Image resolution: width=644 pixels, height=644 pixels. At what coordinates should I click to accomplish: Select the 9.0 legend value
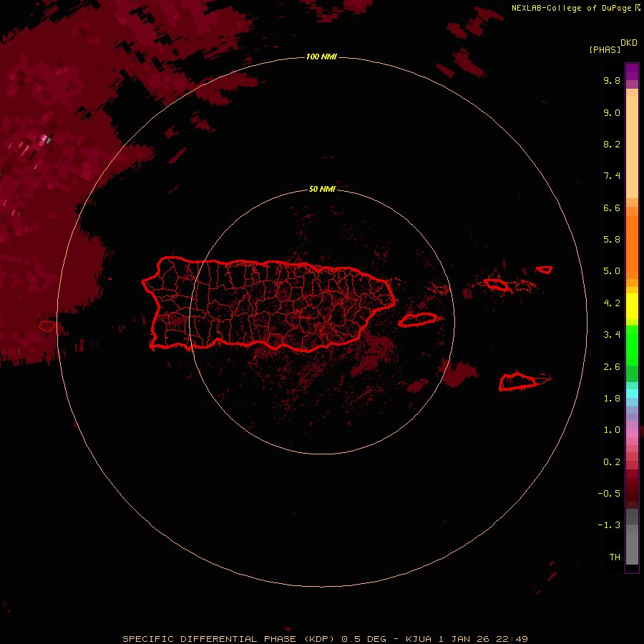612,112
